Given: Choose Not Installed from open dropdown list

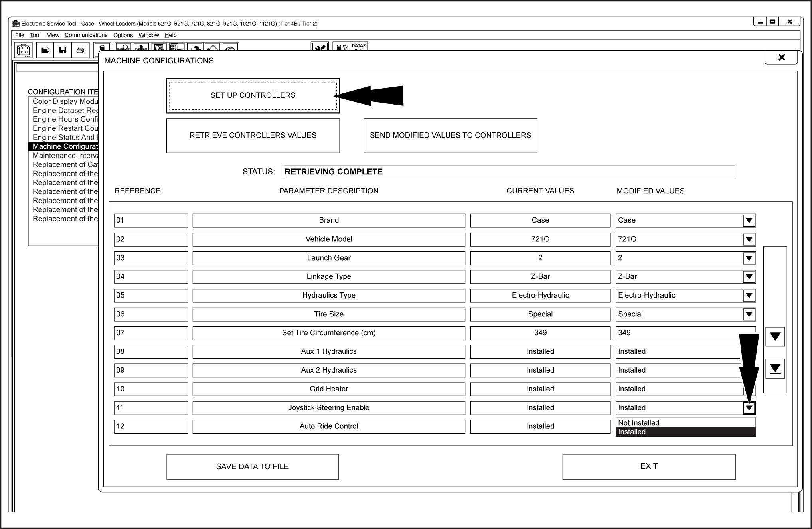Looking at the screenshot, I should (686, 422).
